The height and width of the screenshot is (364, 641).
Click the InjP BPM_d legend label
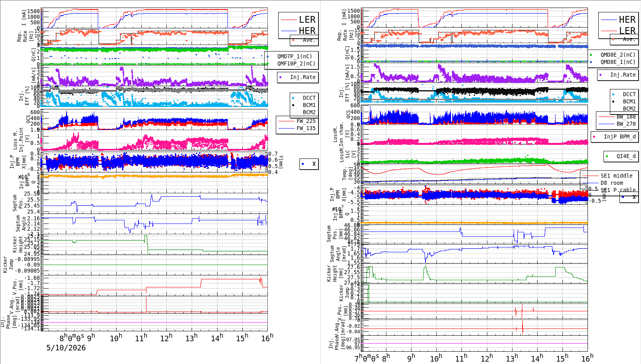(619, 137)
